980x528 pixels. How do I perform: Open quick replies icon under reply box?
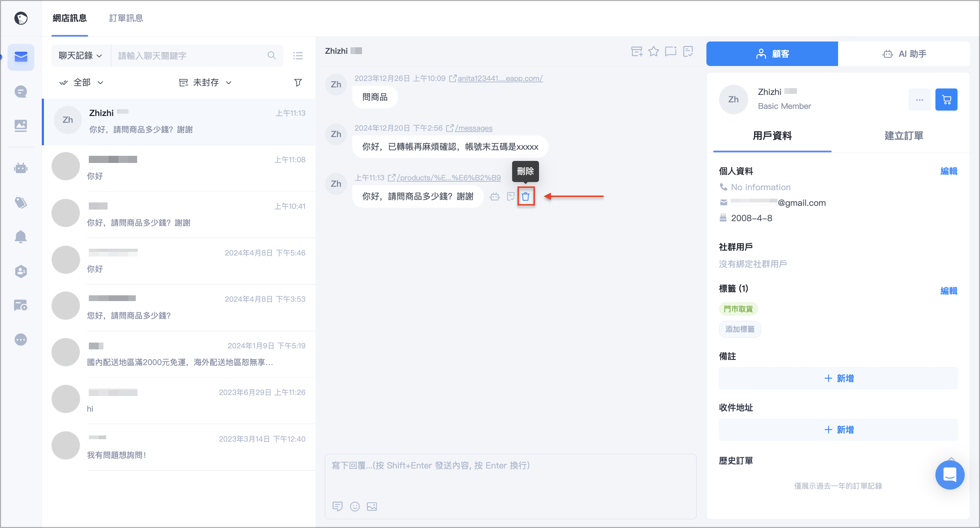click(x=337, y=506)
